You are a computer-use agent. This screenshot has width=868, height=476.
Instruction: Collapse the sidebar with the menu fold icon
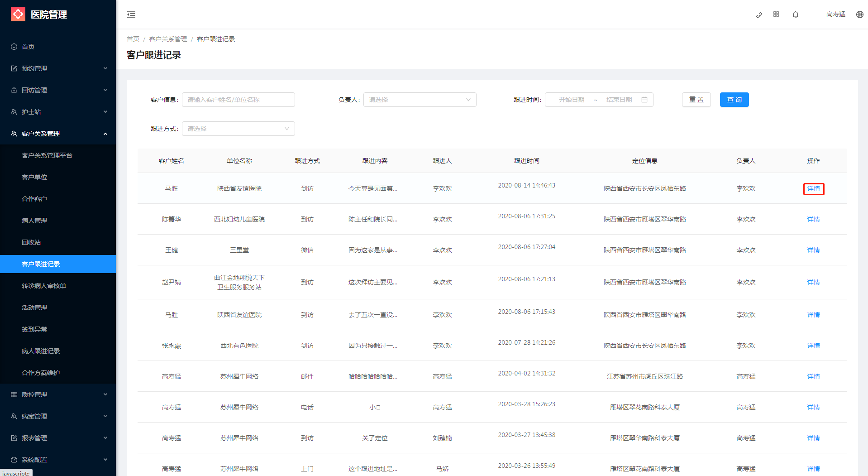pyautogui.click(x=131, y=14)
